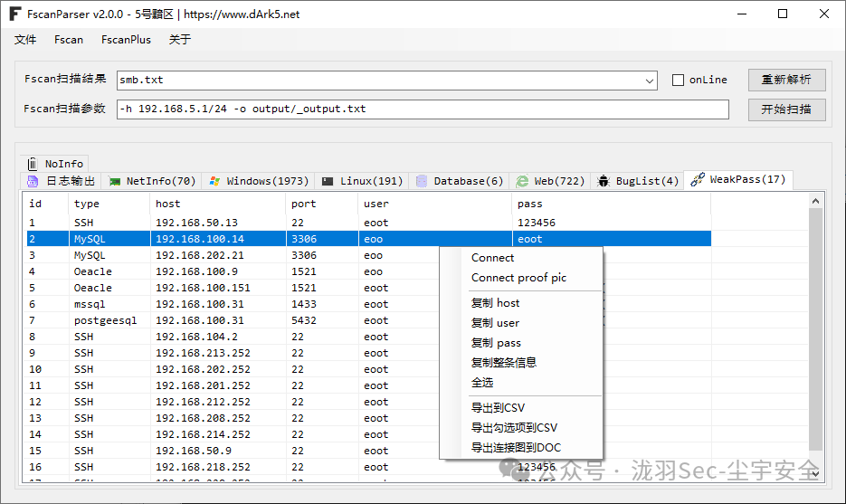
Task: Select host 192.168.100.151 cell
Action: pos(217,288)
